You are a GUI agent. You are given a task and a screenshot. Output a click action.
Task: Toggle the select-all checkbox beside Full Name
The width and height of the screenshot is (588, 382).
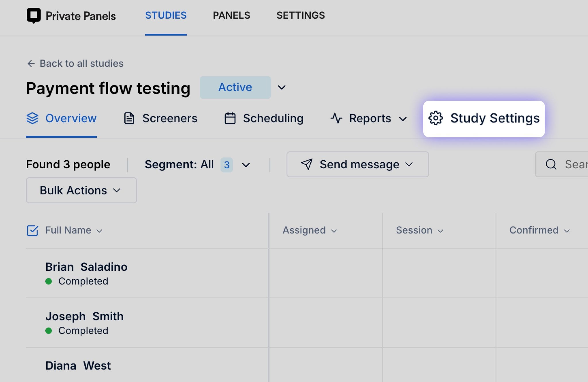pyautogui.click(x=32, y=230)
